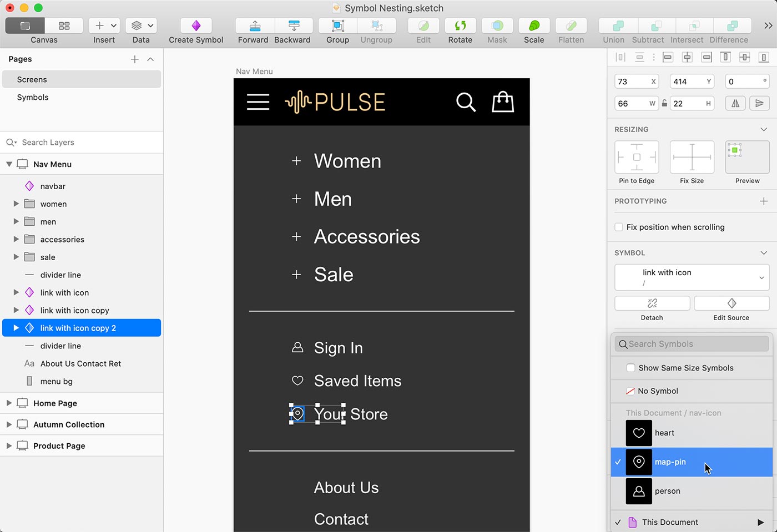The width and height of the screenshot is (777, 532).
Task: Click the Rotate tool icon
Action: tap(460, 26)
